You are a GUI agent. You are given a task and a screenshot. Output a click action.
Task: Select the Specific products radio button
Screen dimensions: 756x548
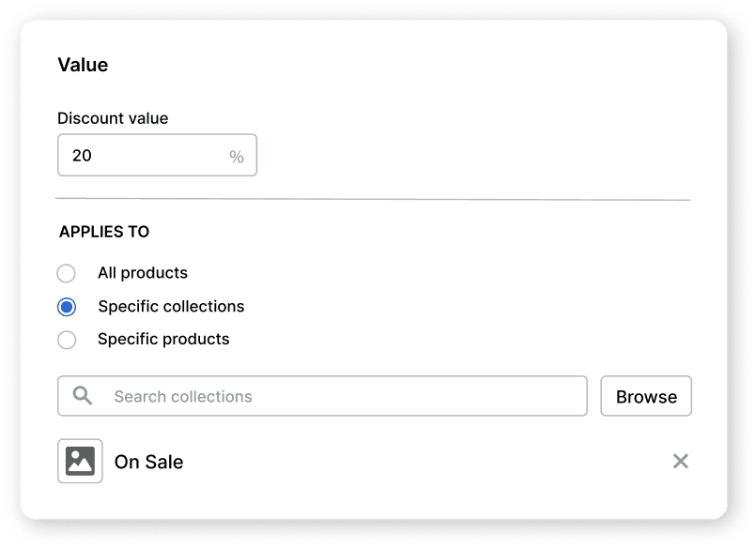pos(67,340)
